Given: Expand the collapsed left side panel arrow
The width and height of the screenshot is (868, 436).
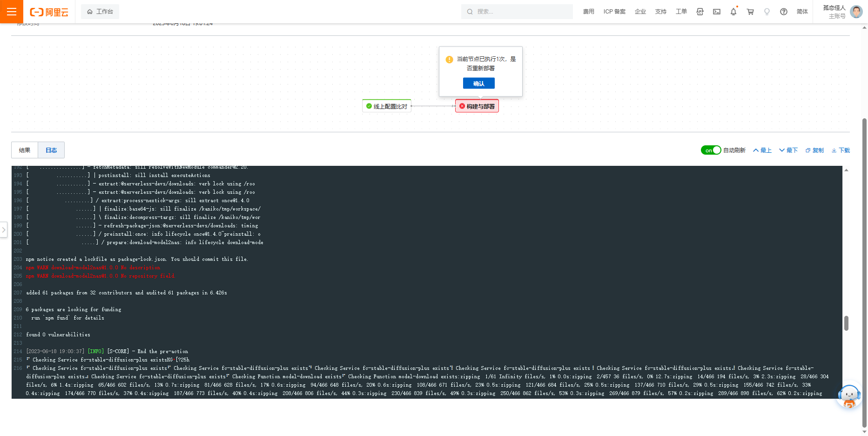Looking at the screenshot, I should [4, 230].
